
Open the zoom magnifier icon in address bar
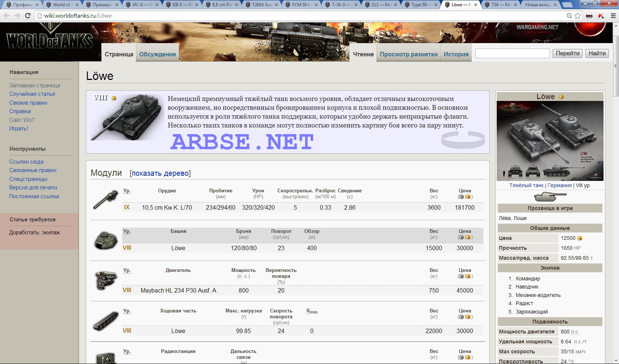[x=569, y=15]
